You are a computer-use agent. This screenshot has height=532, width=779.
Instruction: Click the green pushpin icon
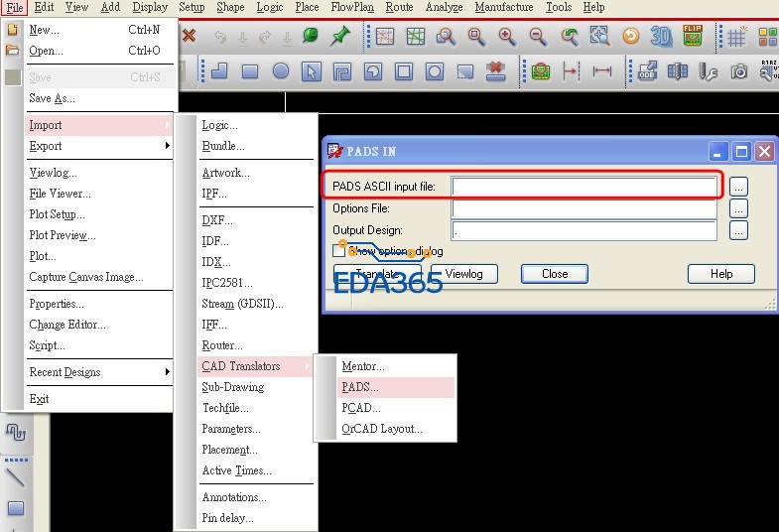pos(340,36)
